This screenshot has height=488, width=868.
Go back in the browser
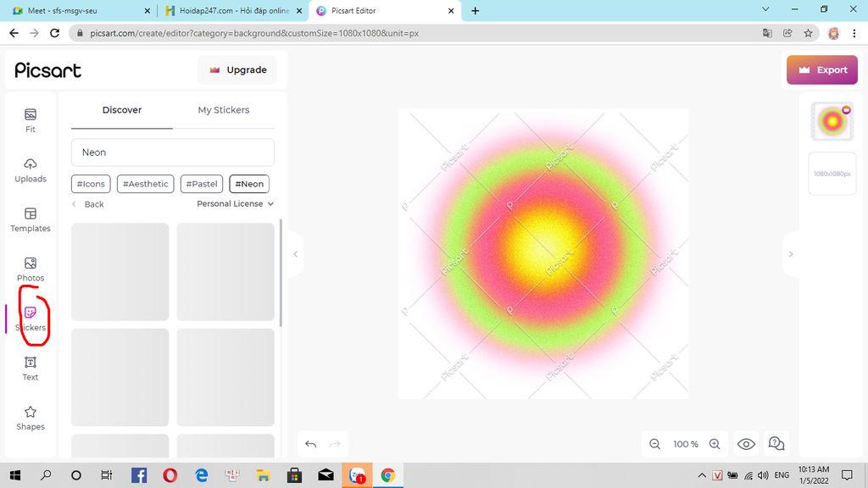(x=14, y=33)
